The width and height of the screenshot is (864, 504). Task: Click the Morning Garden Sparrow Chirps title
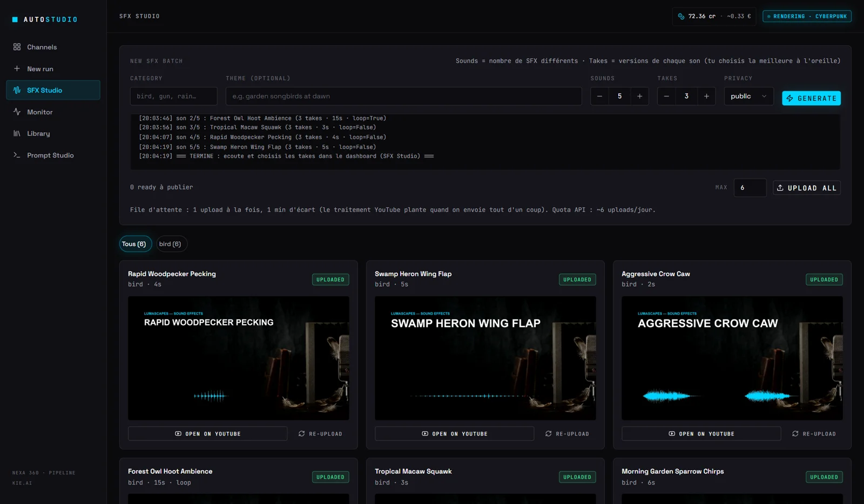672,472
